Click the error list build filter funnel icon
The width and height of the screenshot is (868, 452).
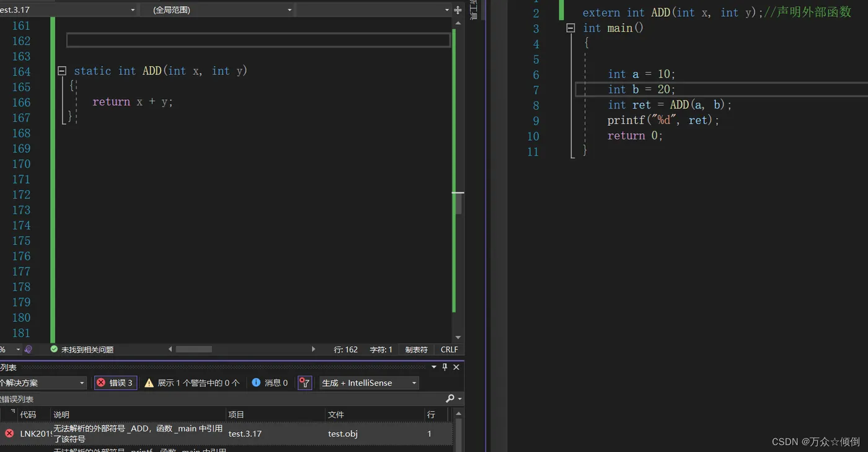[304, 383]
